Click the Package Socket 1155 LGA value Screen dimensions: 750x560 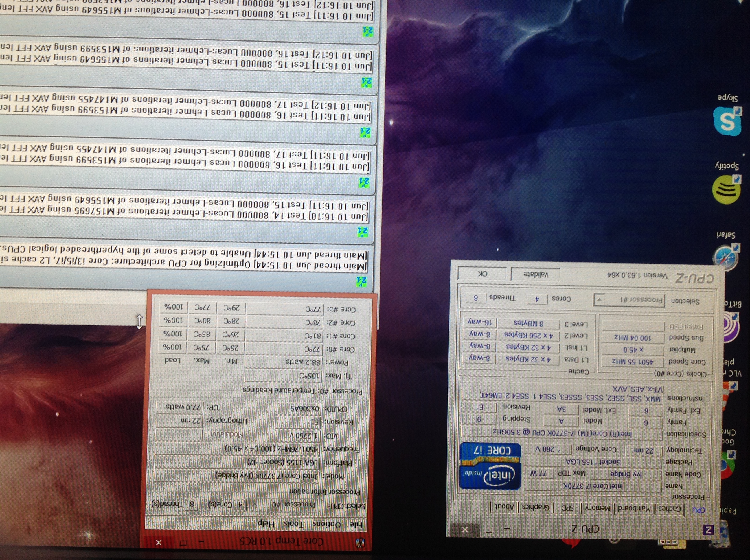[x=593, y=462]
